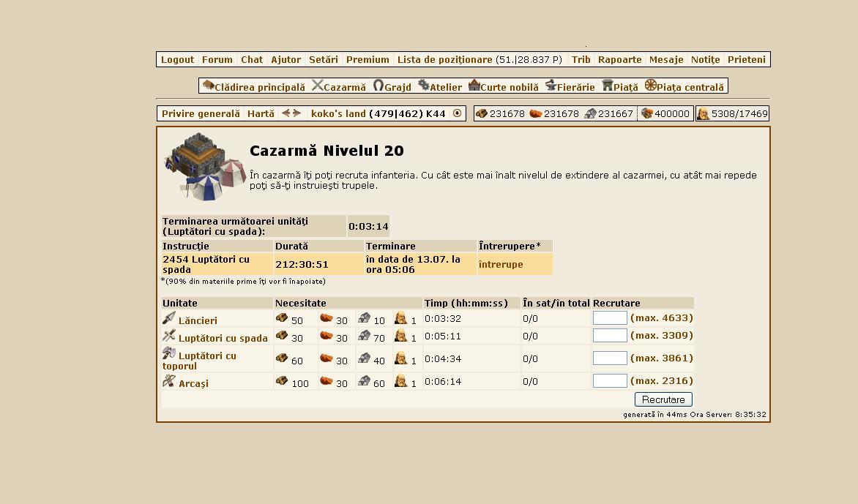858x504 pixels.
Task: Open Piața centrală shortcut
Action: (684, 87)
